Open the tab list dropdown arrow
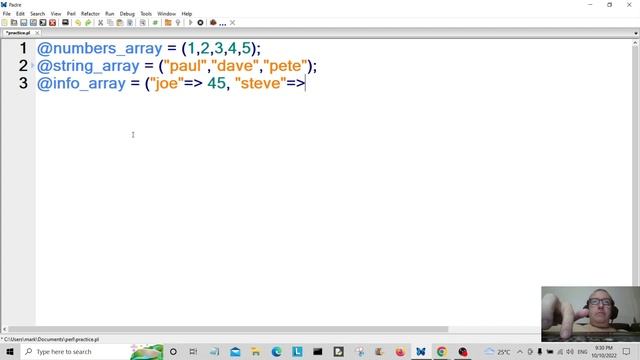Image resolution: width=640 pixels, height=360 pixels. [636, 33]
